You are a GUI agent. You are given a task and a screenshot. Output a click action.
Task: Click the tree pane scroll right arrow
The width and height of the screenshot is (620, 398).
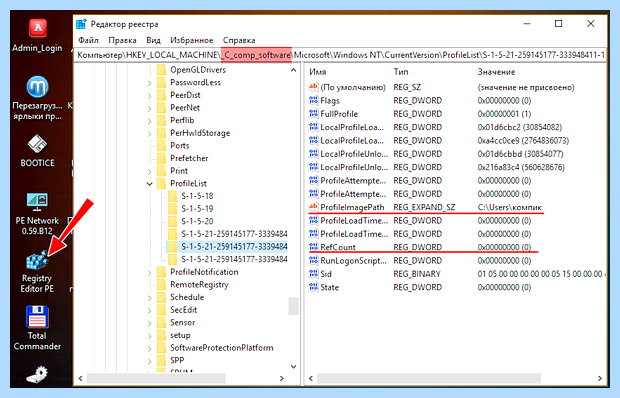pos(282,378)
